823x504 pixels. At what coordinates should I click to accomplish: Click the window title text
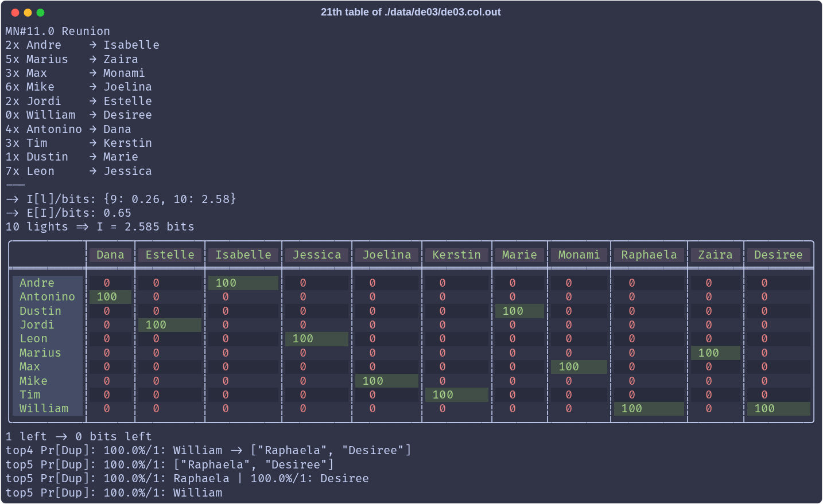[x=410, y=12]
